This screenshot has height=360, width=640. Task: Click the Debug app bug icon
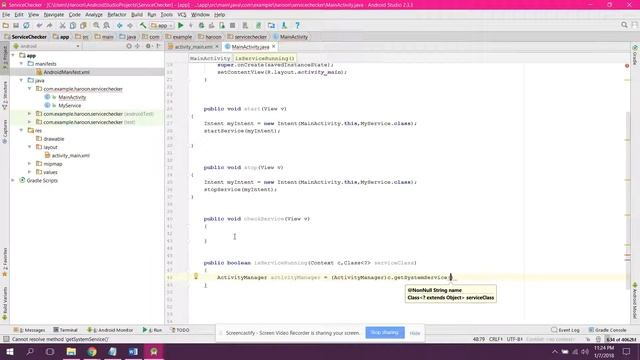tap(201, 25)
